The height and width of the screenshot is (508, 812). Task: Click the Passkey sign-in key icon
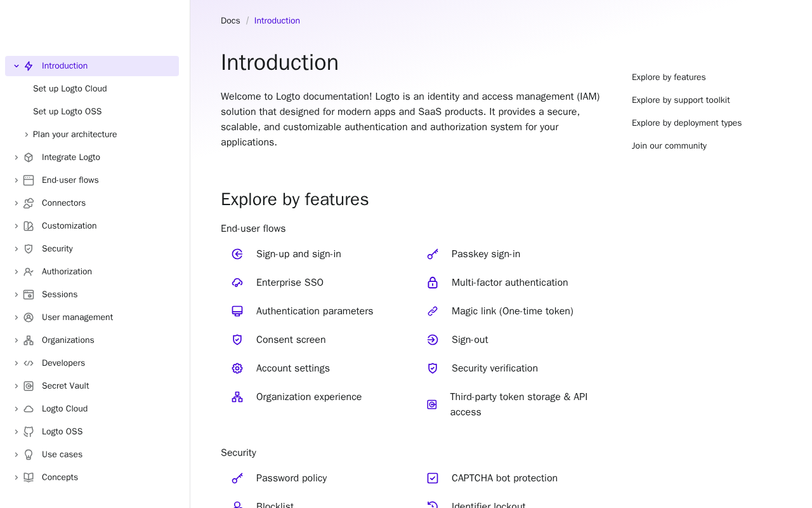[x=433, y=254]
